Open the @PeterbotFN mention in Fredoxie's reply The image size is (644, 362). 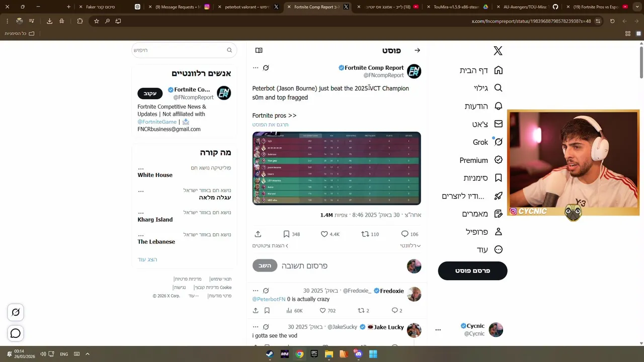(x=269, y=299)
